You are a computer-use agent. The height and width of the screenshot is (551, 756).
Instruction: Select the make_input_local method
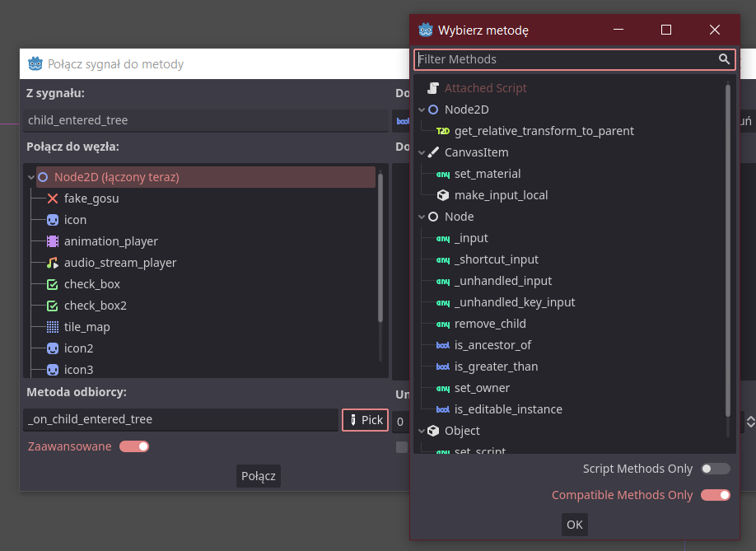click(x=501, y=195)
